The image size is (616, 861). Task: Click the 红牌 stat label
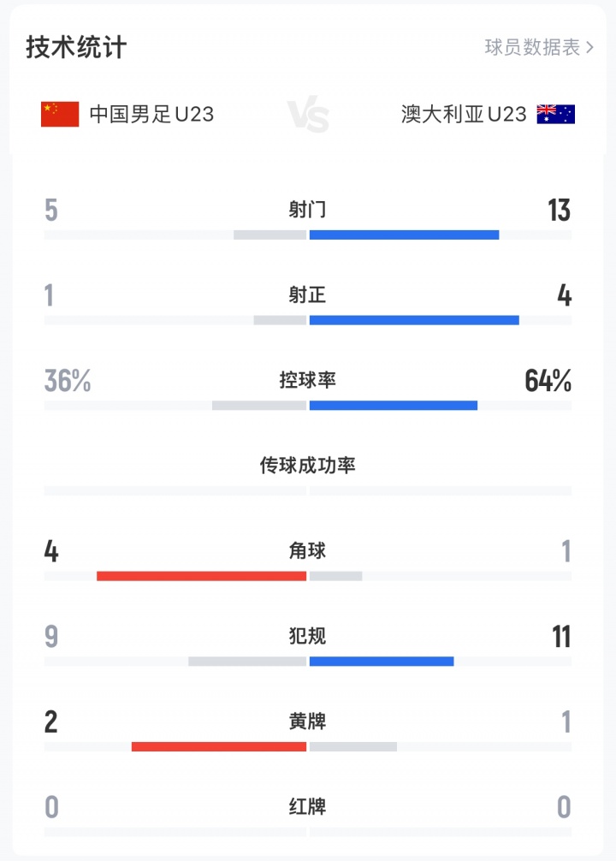point(308,807)
